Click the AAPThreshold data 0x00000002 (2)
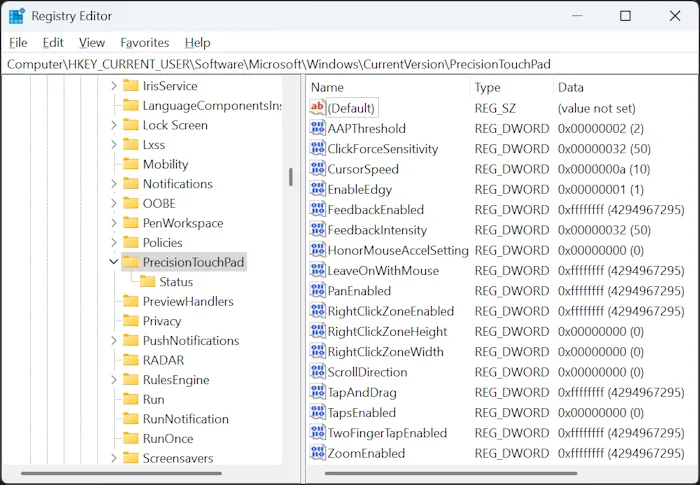This screenshot has width=700, height=485. (600, 128)
